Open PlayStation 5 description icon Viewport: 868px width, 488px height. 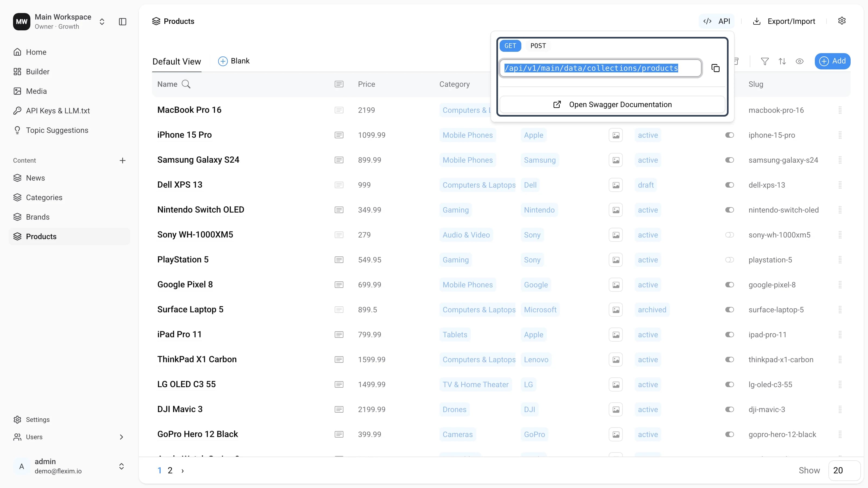tap(339, 260)
